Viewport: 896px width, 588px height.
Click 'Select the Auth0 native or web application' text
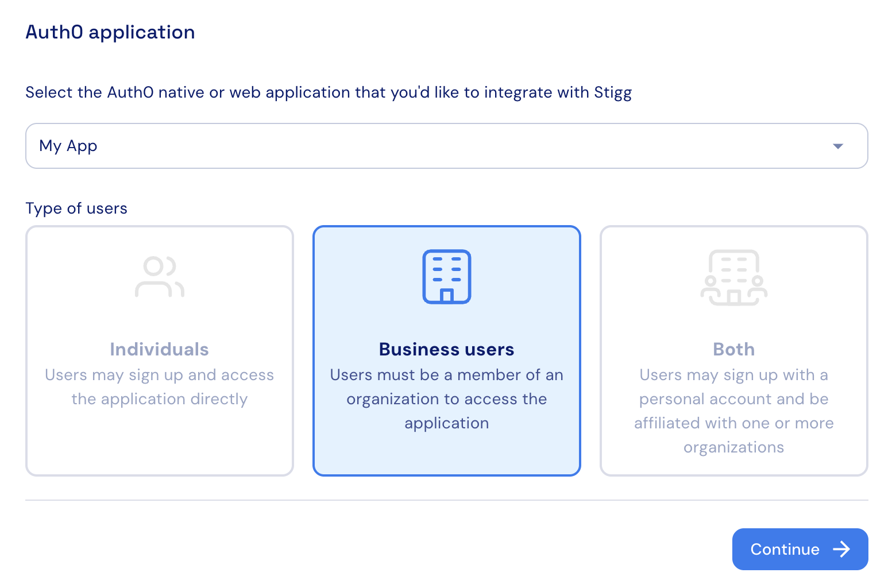pyautogui.click(x=329, y=92)
